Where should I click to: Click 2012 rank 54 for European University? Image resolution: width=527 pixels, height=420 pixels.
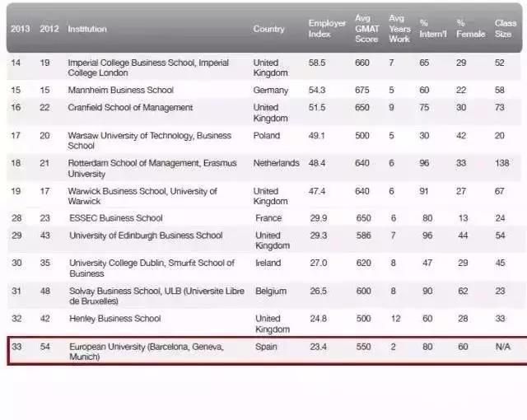tap(45, 347)
